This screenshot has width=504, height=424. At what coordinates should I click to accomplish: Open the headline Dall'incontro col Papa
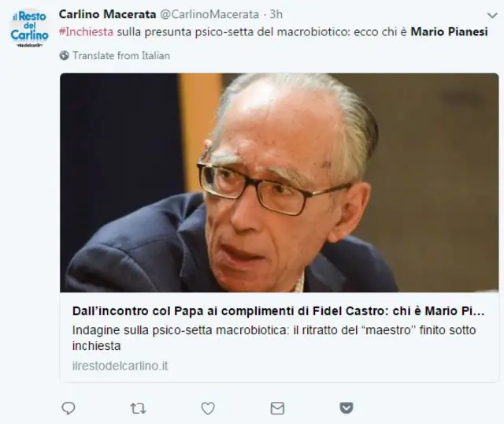pos(278,311)
